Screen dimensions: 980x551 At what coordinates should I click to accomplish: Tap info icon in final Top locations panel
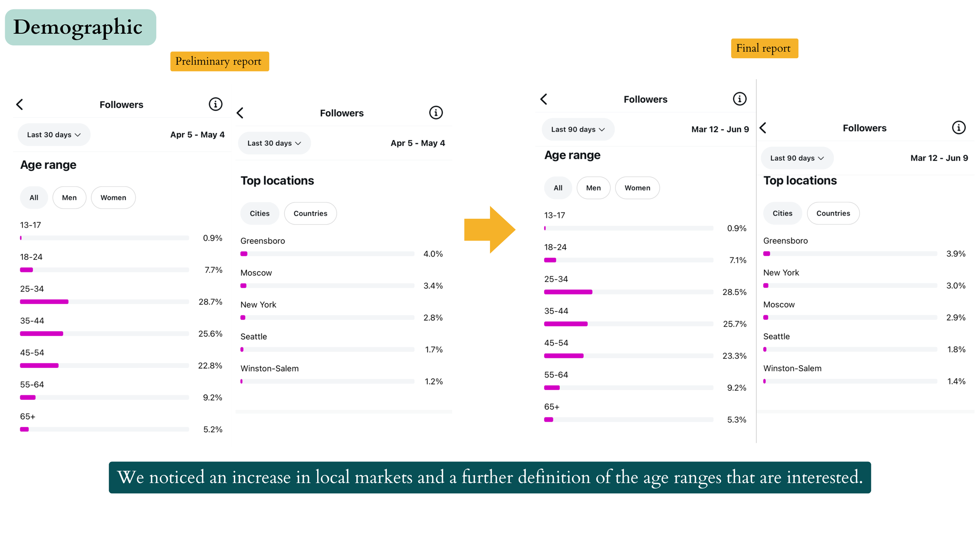tap(958, 128)
